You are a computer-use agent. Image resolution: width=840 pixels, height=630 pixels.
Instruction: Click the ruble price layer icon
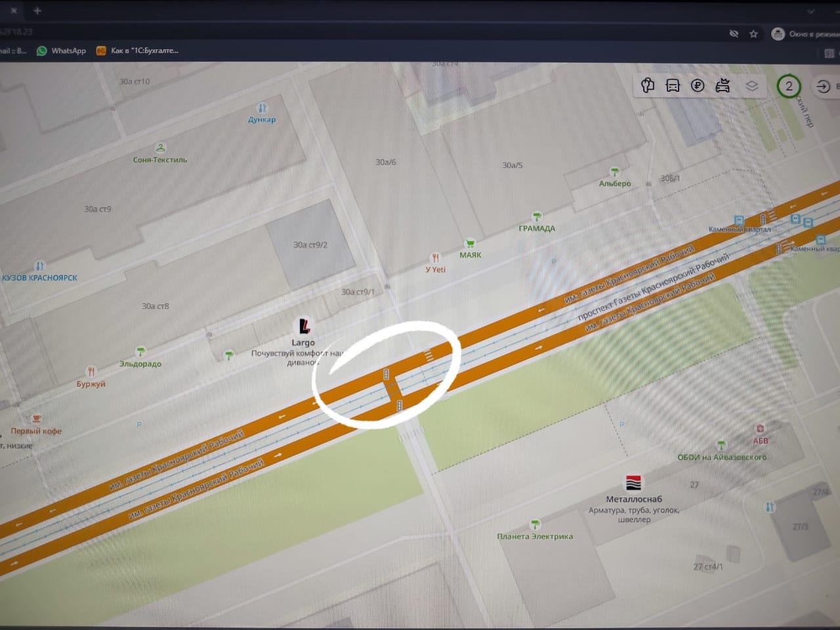click(x=698, y=85)
